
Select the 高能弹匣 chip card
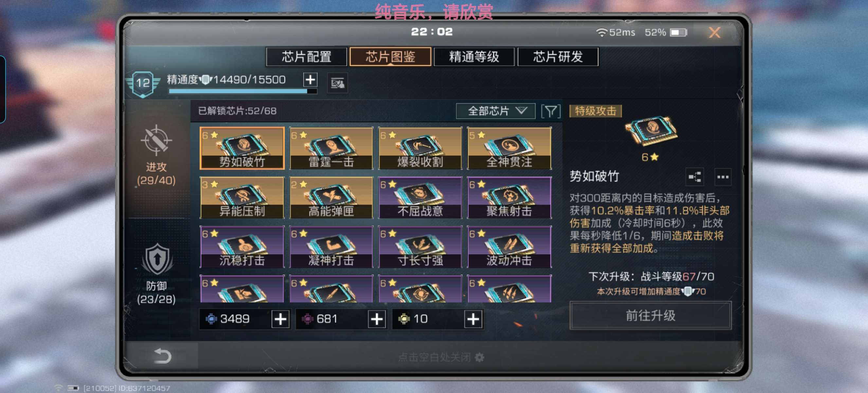[x=331, y=197]
